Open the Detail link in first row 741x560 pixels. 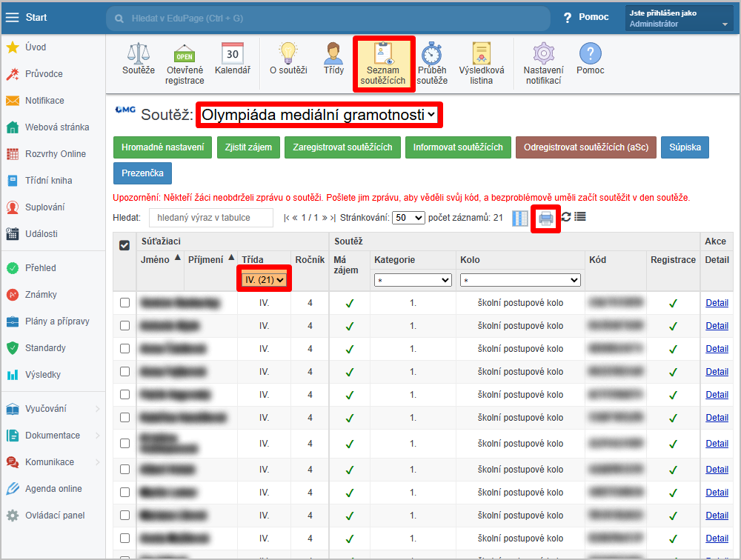(x=717, y=302)
